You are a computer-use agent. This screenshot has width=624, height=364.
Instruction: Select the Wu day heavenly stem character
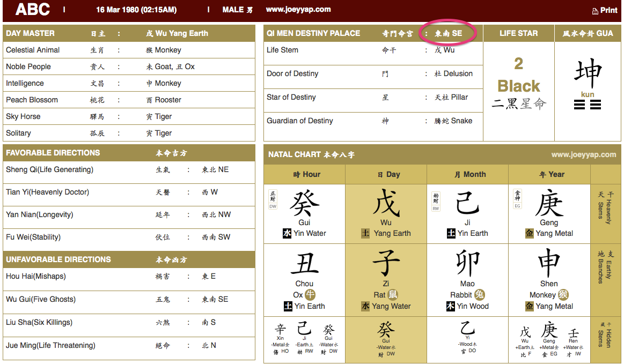(x=386, y=203)
